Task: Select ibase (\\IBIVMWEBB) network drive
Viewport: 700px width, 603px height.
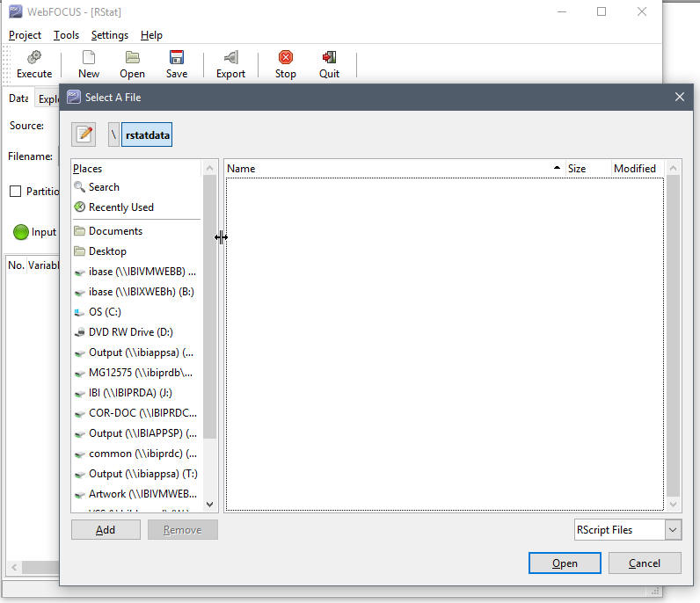Action: pyautogui.click(x=135, y=272)
